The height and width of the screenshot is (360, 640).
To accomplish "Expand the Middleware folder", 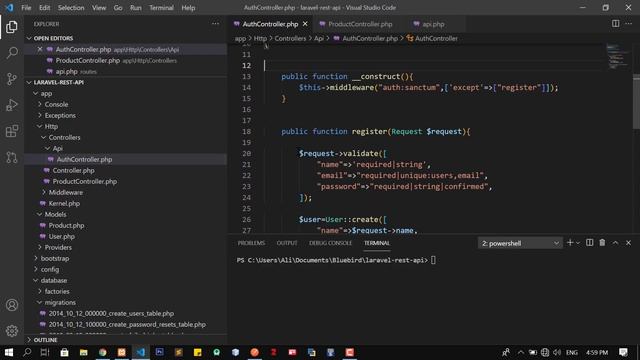I will point(65,192).
